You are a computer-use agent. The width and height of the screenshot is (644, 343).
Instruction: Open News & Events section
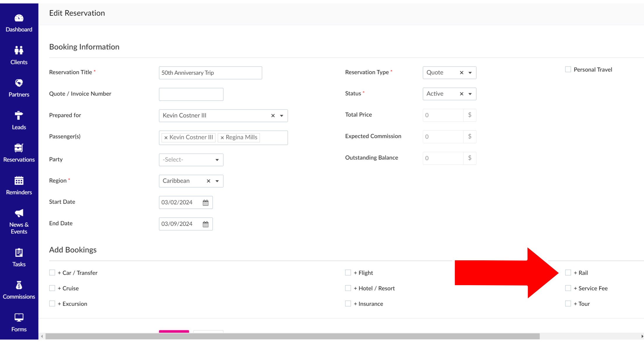tap(19, 221)
